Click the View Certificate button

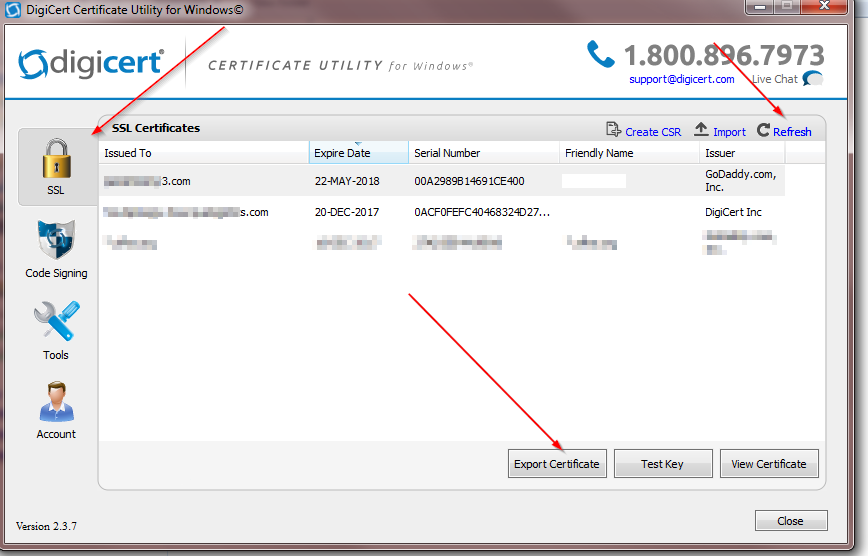click(768, 464)
